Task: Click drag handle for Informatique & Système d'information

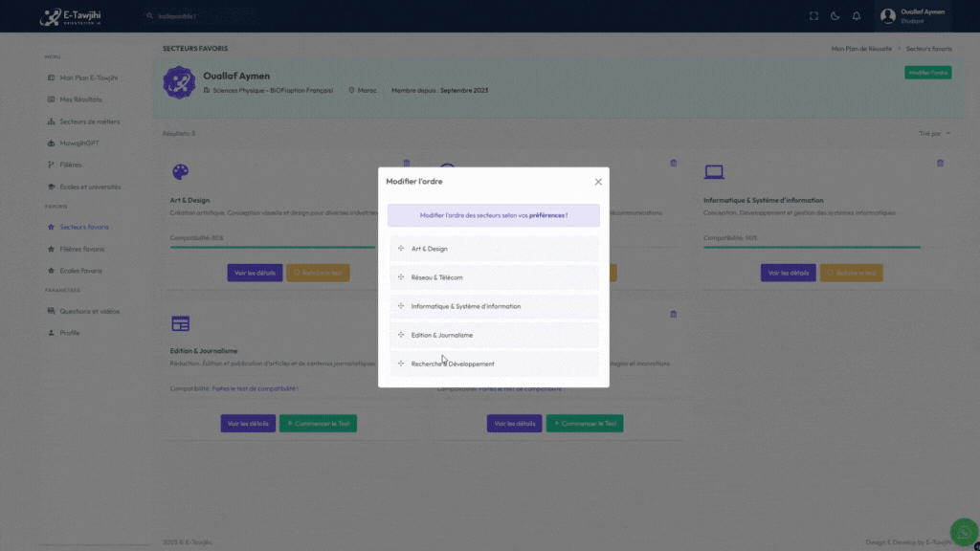Action: click(x=401, y=306)
